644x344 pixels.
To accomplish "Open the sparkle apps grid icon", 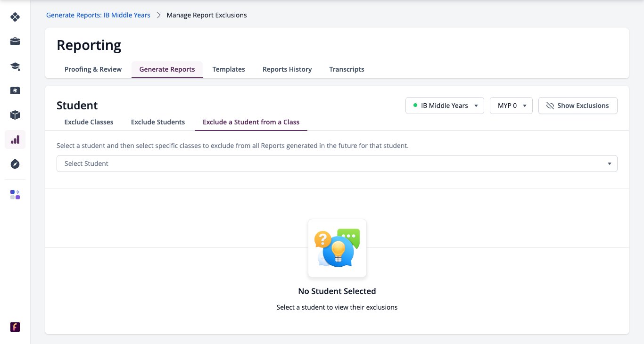I will click(x=15, y=195).
